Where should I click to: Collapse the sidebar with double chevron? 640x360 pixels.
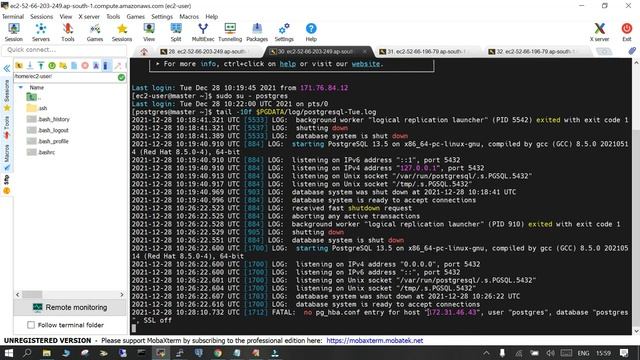7,68
